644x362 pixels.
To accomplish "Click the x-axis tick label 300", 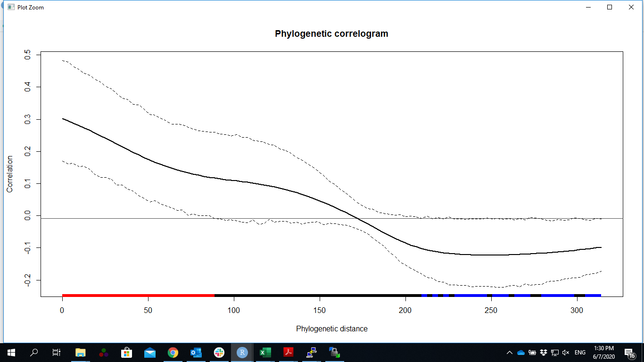I will click(x=577, y=311).
